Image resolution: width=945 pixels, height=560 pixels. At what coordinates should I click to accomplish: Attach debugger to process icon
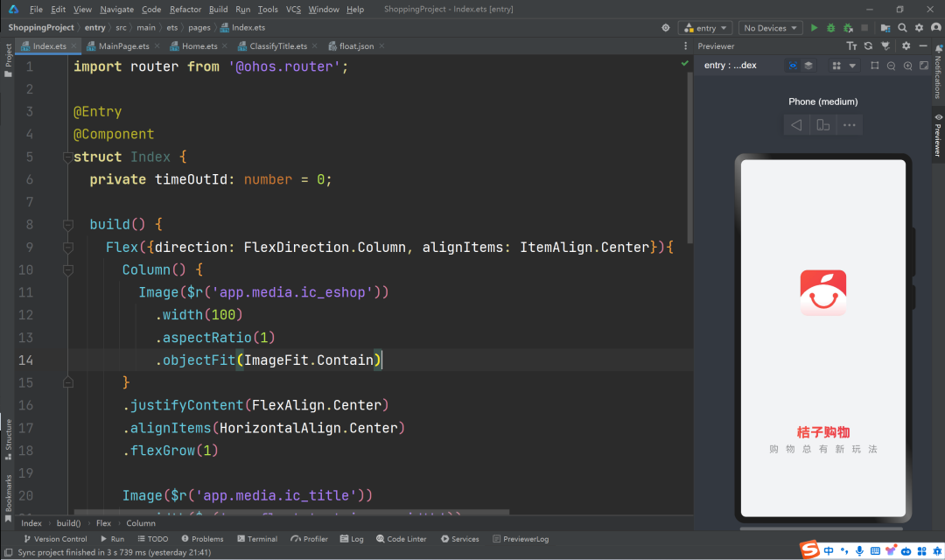coord(848,28)
